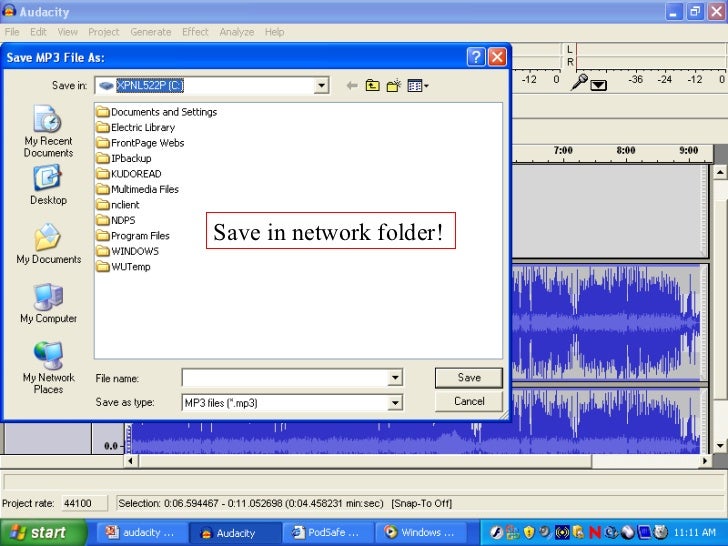Open the Audacity Analyze menu
Screen dimensions: 728x546
click(x=237, y=32)
